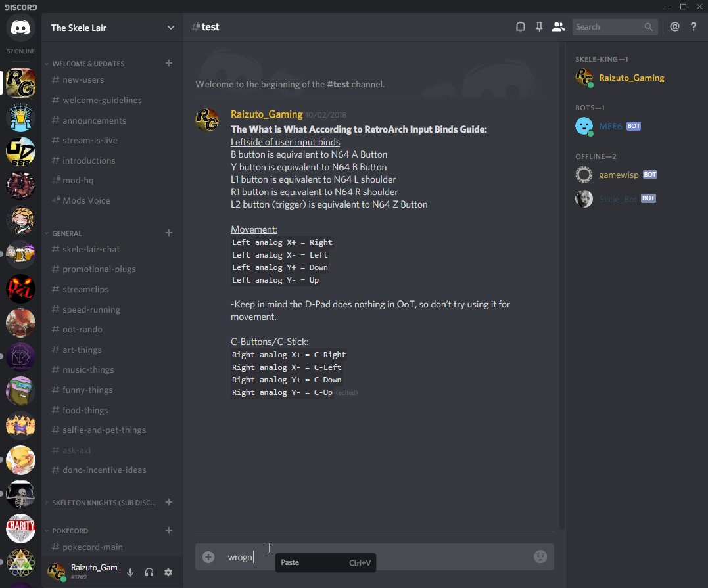Create a channel with the GENERAL plus button
The image size is (708, 588).
pyautogui.click(x=168, y=233)
